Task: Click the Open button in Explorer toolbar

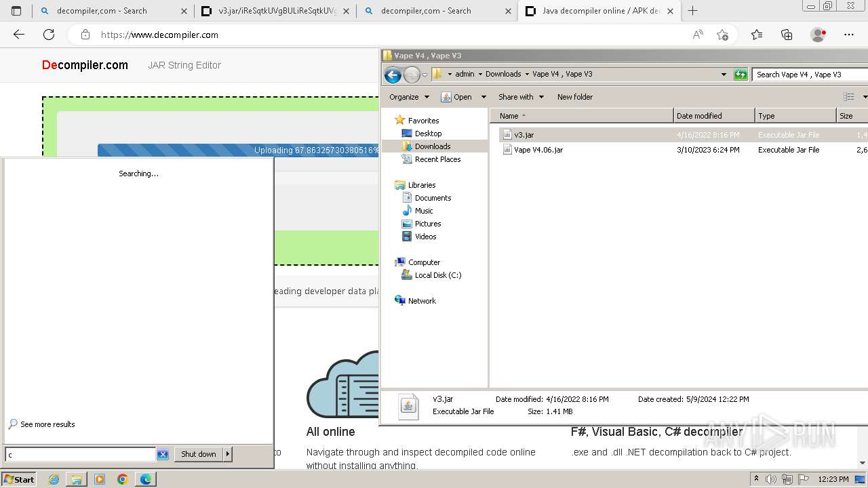Action: [456, 97]
